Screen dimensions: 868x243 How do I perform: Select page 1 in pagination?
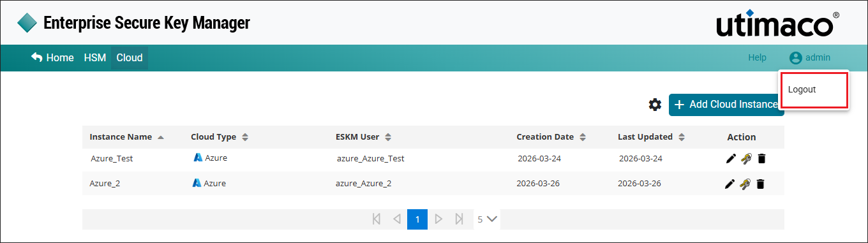click(x=417, y=219)
